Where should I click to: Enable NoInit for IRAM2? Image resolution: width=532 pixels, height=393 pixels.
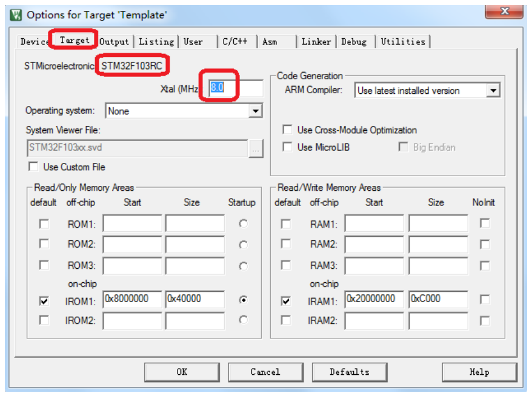click(x=485, y=321)
